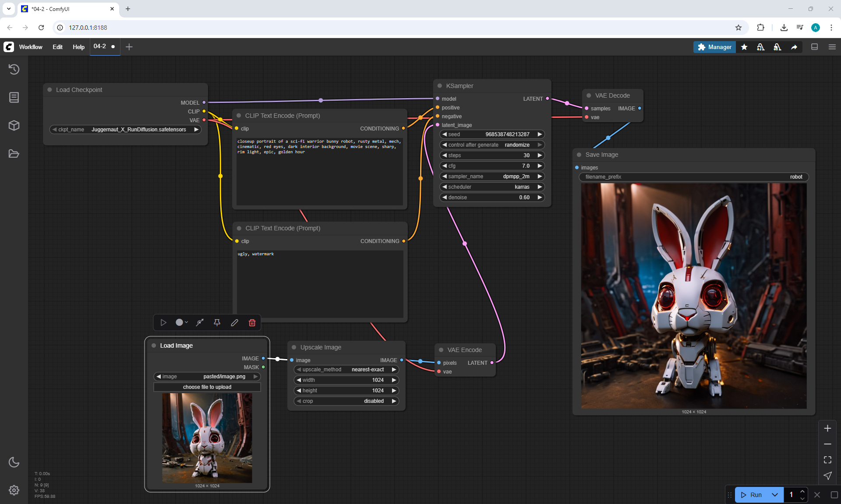The image size is (841, 504).
Task: Increment the batch count stepper
Action: (x=802, y=492)
